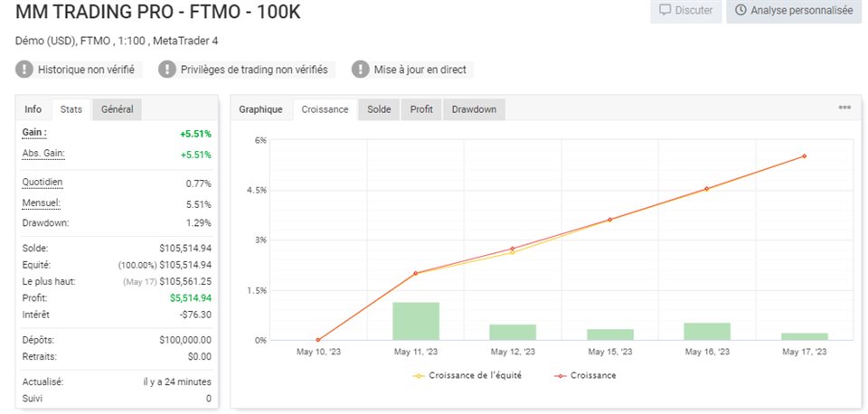Screen dimensions: 868x414
Task: Click warning icon beside Mise à jour en direct
Action: tap(361, 70)
